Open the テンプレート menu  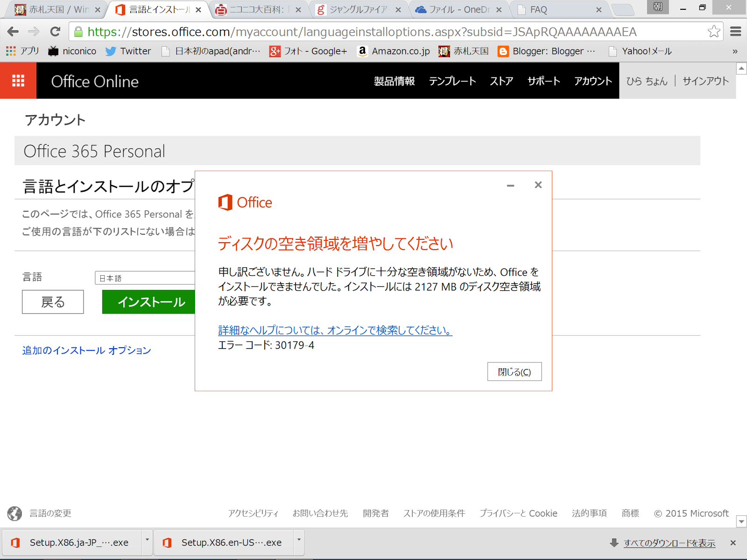click(452, 81)
